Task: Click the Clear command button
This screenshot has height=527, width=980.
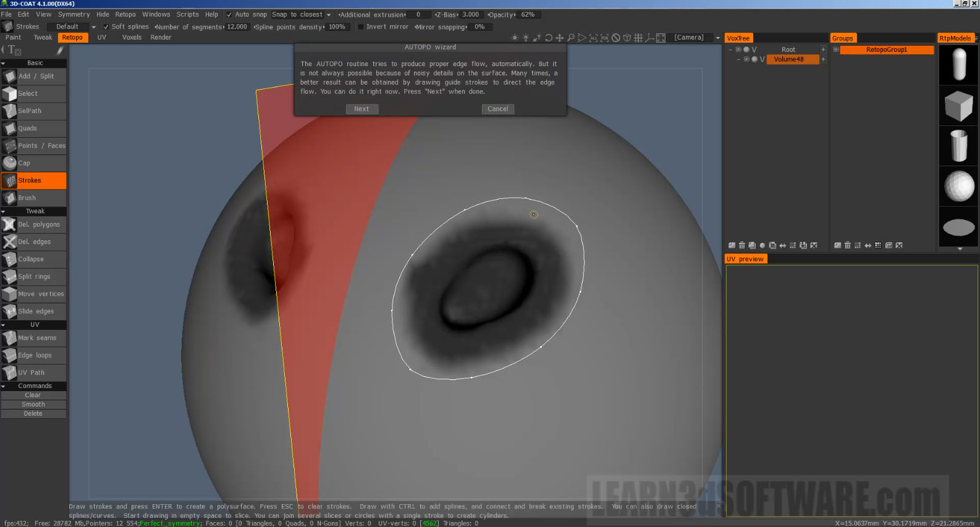Action: click(x=33, y=395)
